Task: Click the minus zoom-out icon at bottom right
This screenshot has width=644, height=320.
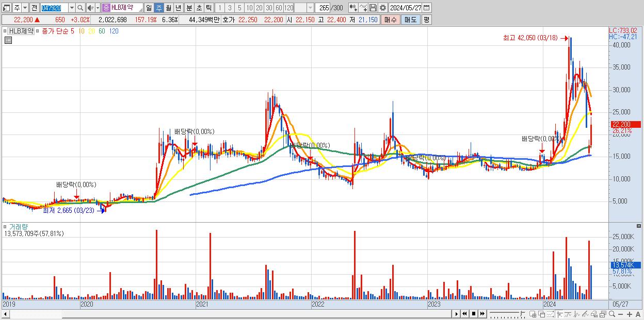Action: coord(620,314)
